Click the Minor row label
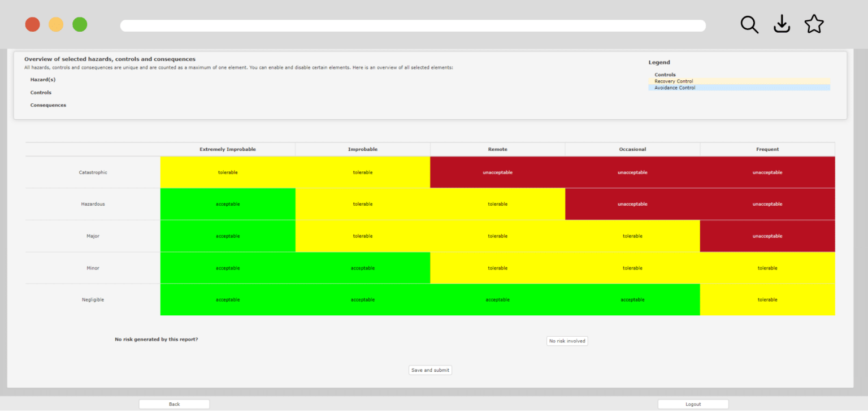The width and height of the screenshot is (868, 417). pos(93,268)
